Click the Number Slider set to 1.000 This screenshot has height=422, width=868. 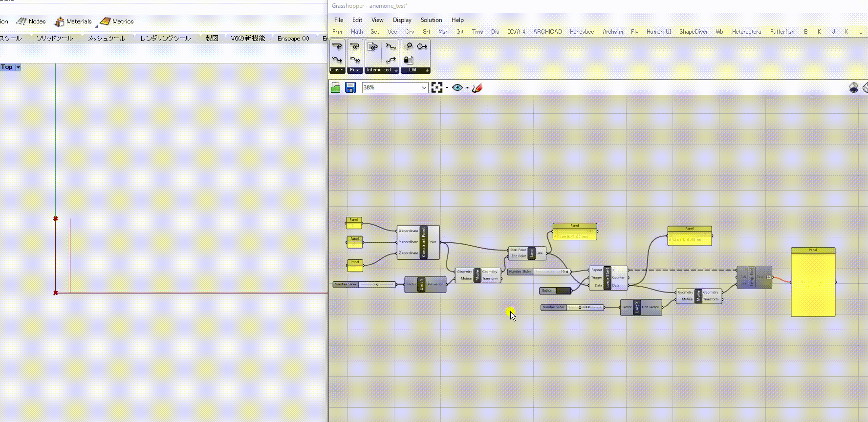pos(572,307)
